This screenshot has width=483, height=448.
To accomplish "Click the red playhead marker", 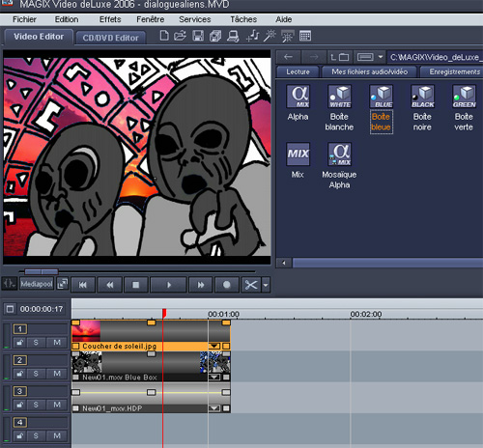I will pos(164,313).
